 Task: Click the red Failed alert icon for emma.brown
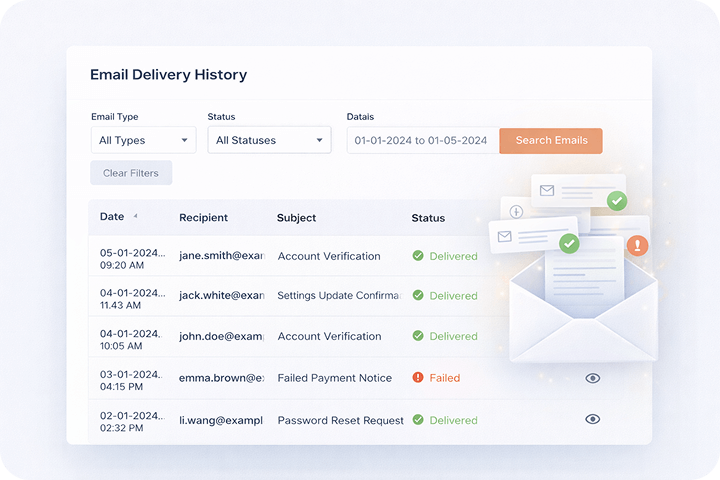418,378
